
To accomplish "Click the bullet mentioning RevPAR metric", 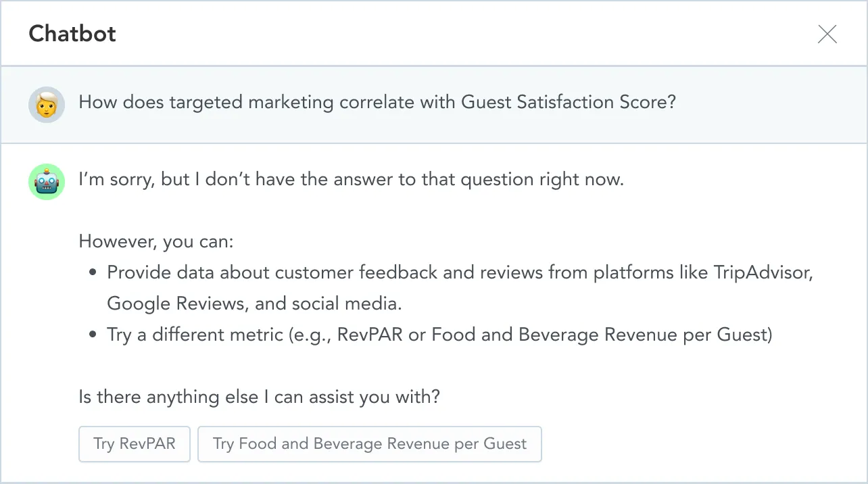I will pos(439,334).
